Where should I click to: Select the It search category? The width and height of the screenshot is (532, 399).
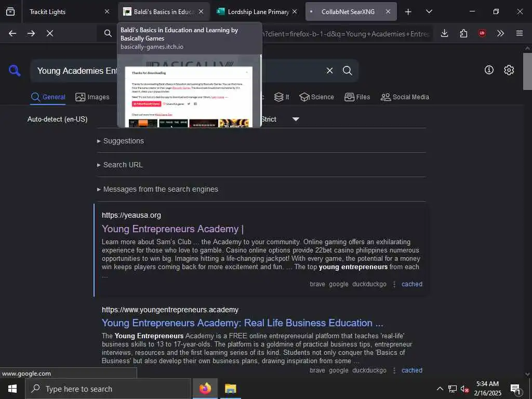(x=282, y=97)
